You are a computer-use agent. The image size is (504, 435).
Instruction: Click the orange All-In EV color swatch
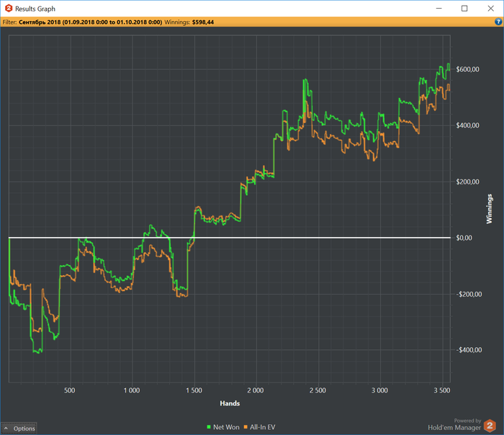[246, 427]
